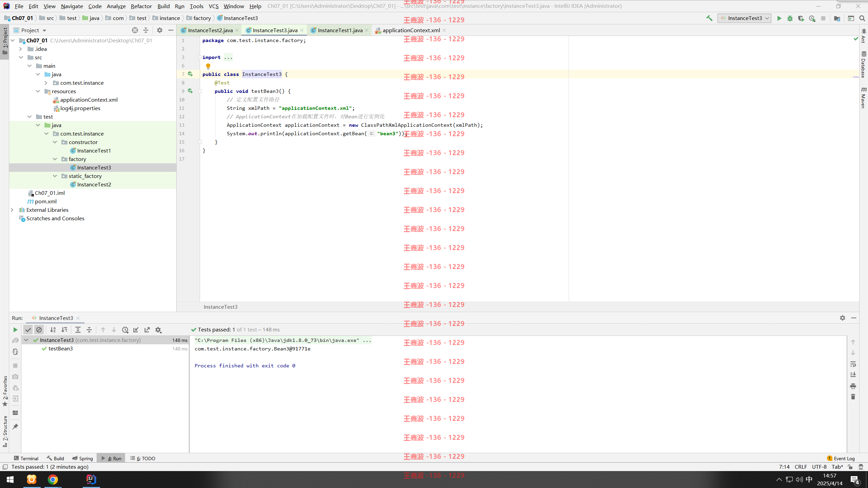
Task: Switch to InstanceTest2.java tab
Action: (210, 30)
